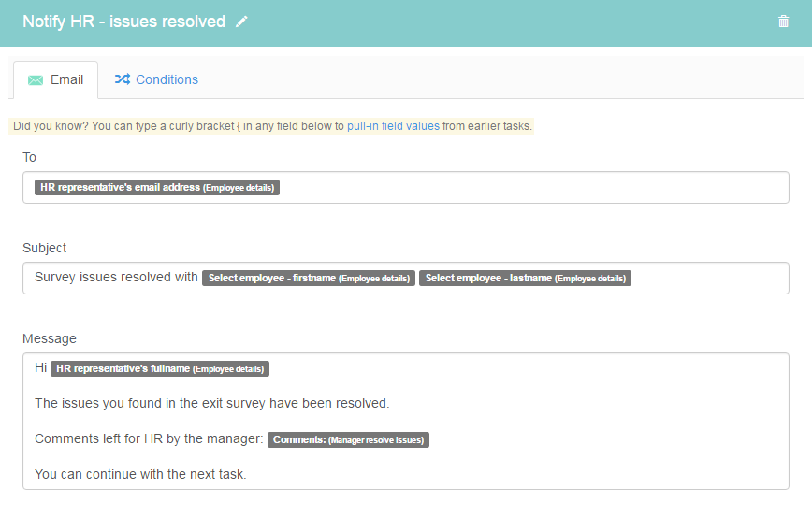Click the Comments (Manager resolve issues) tag

(349, 440)
